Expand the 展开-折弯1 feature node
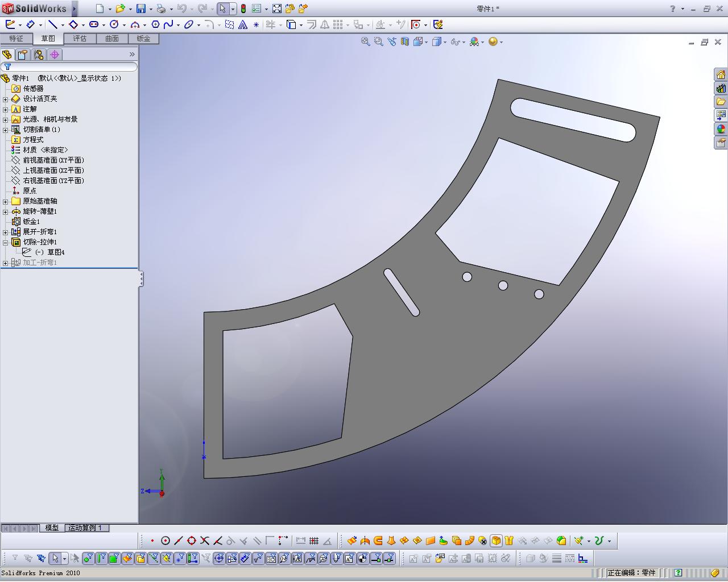The image size is (728, 582). coord(6,232)
